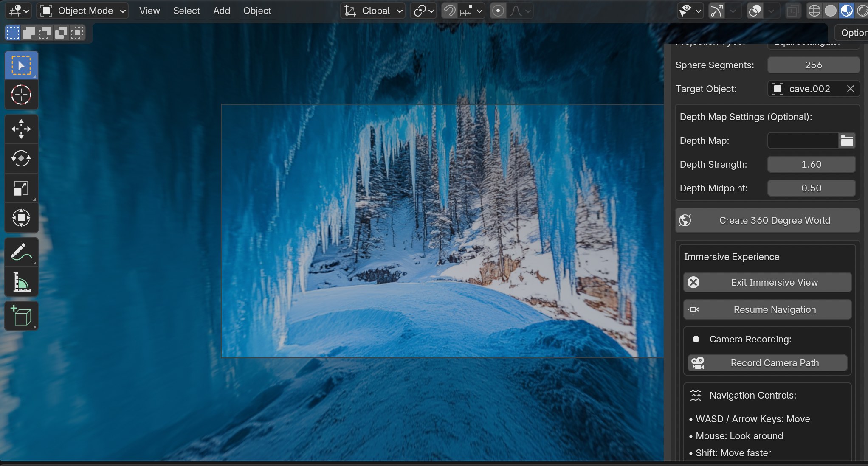Toggle snapping magnet
Screen dimensions: 868x466
(x=449, y=11)
